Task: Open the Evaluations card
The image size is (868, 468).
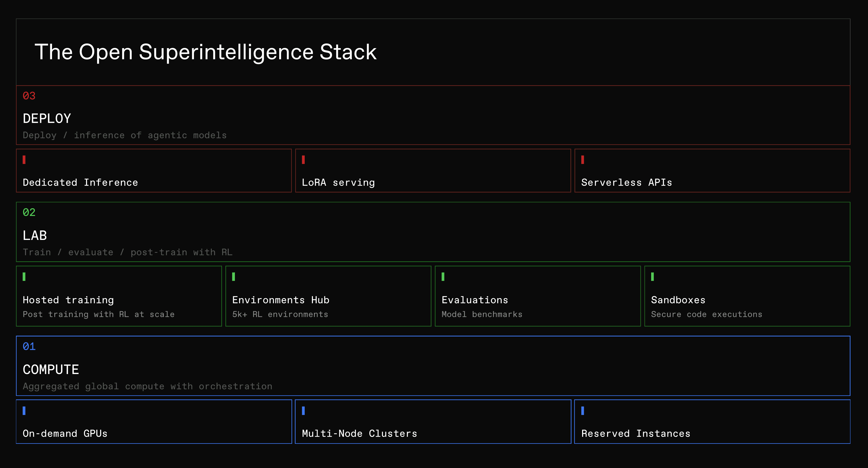Action: point(538,296)
